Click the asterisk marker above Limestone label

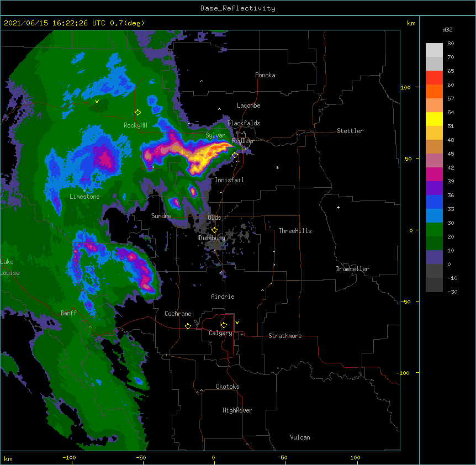(x=84, y=191)
